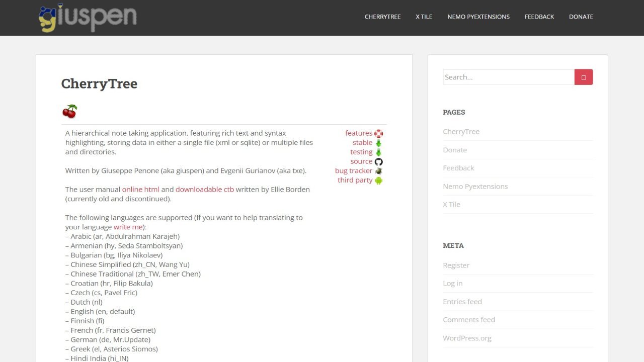
Task: Open the X Tile navigation menu item
Action: tap(424, 17)
